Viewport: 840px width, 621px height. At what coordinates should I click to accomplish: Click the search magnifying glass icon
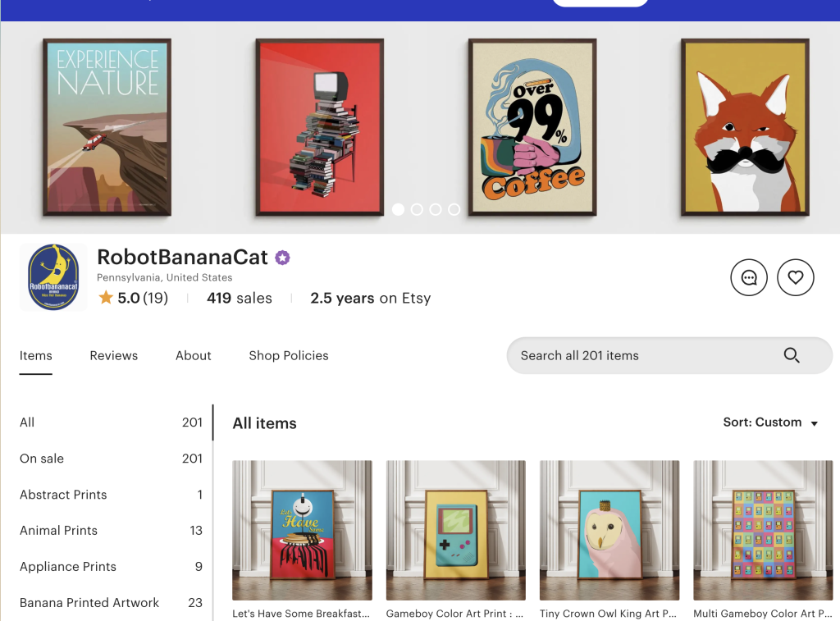tap(791, 355)
